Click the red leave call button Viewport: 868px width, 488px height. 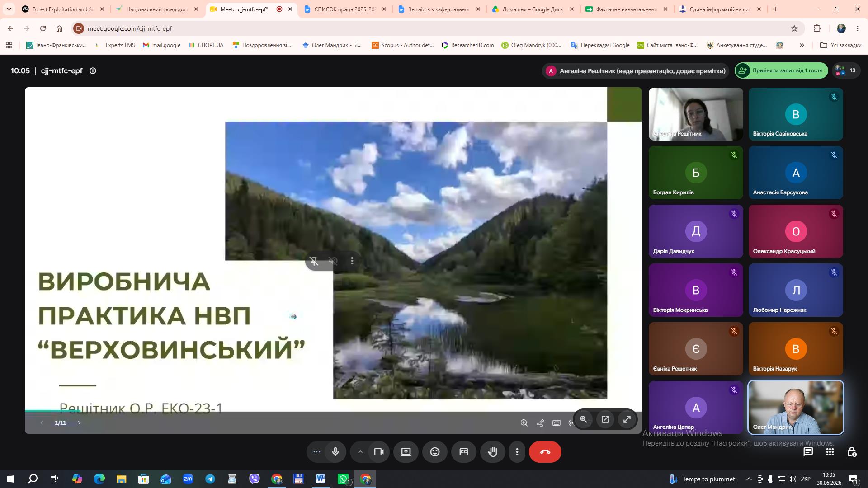coord(545,452)
